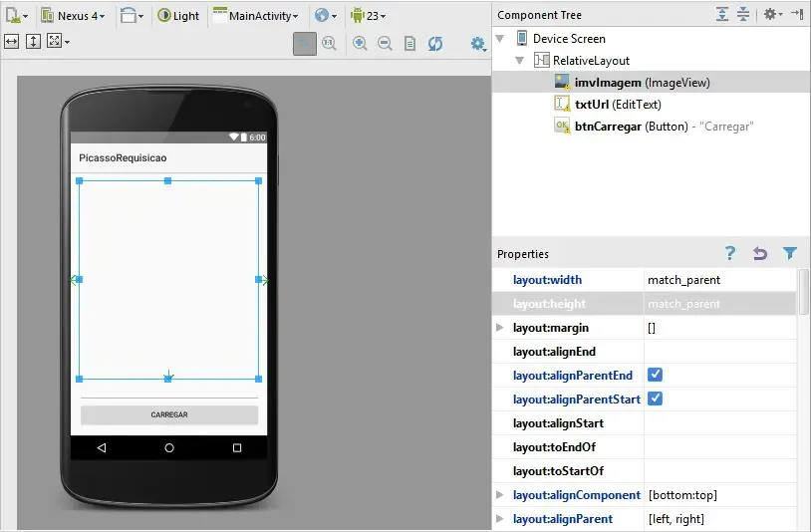Click the zoom in magnifier icon
The image size is (811, 532).
360,44
